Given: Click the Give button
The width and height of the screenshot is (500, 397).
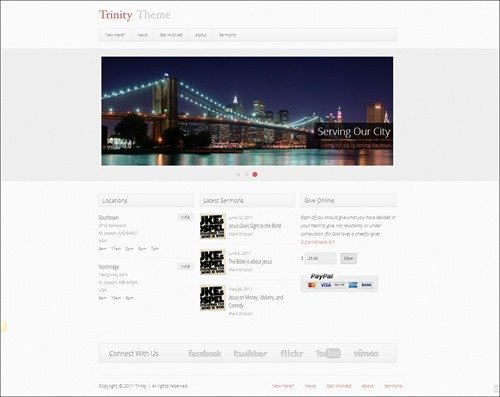Looking at the screenshot, I should point(348,258).
